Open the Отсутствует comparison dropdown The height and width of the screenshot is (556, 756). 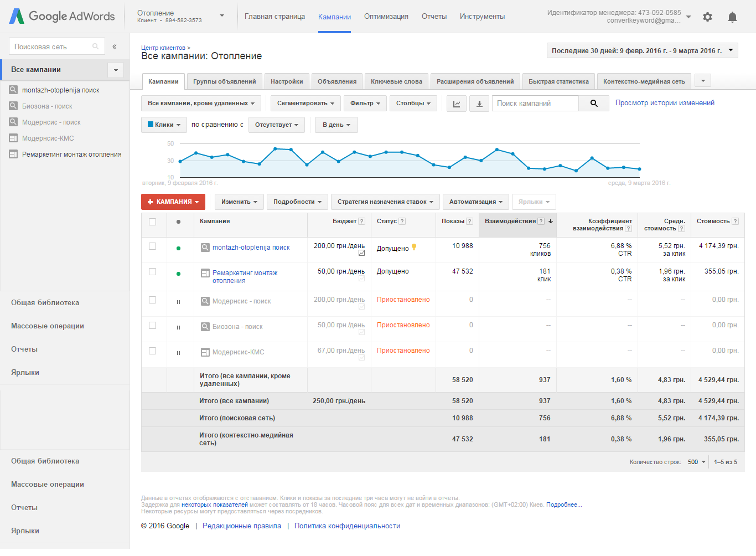(x=277, y=125)
